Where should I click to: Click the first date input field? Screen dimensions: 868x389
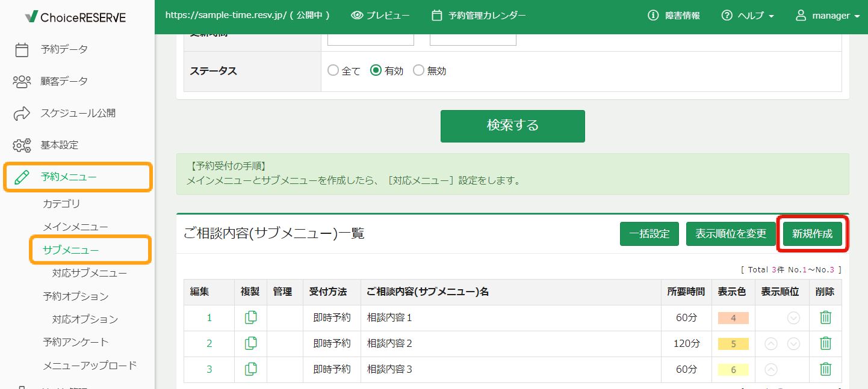point(371,39)
